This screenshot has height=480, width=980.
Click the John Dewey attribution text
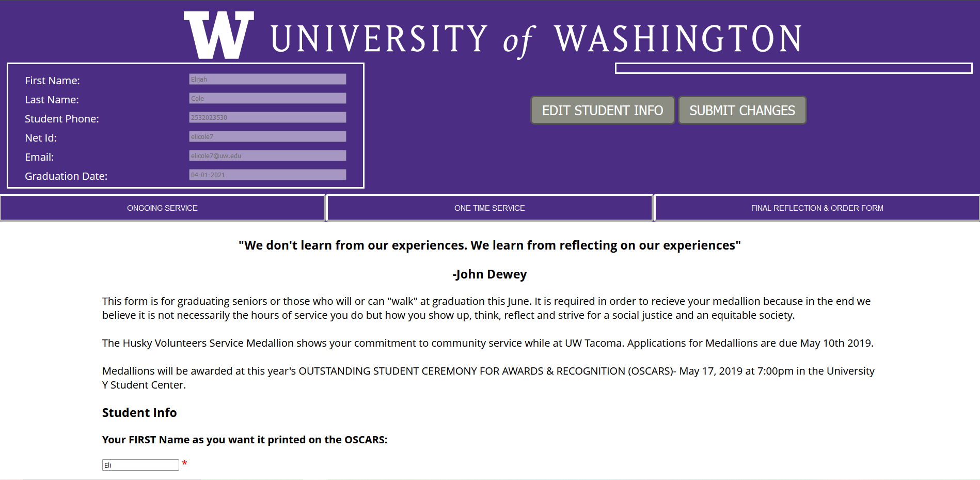click(x=489, y=274)
